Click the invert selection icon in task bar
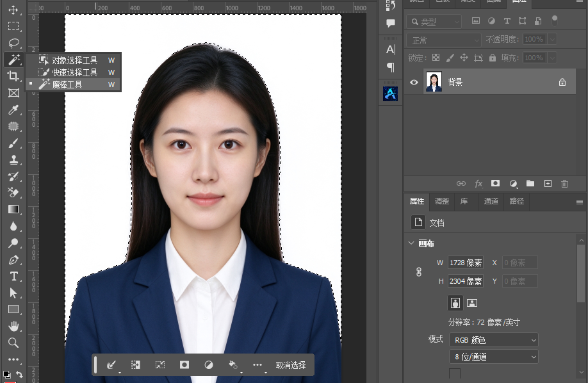Image resolution: width=588 pixels, height=383 pixels. pos(159,364)
